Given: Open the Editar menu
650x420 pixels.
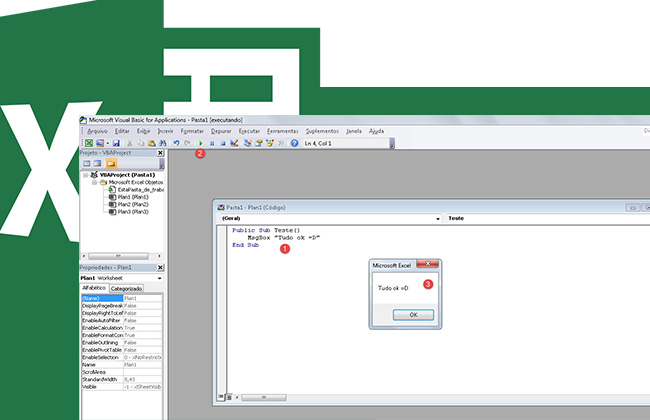Looking at the screenshot, I should pos(122,131).
